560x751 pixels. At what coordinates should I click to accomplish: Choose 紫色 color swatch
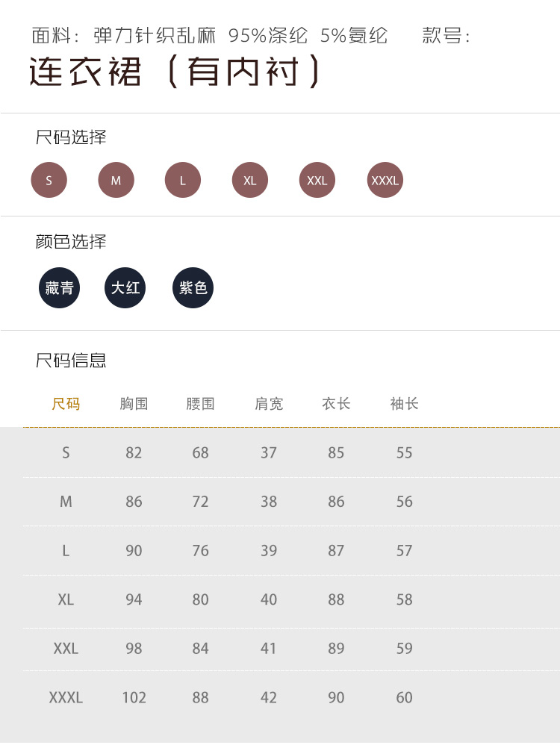tap(193, 287)
